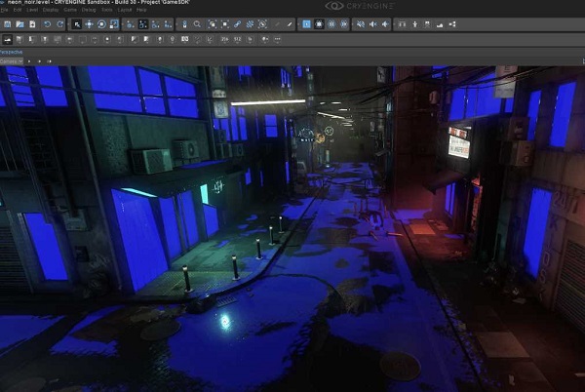This screenshot has height=392, width=585.
Task: Click the pause simulation button
Action: click(331, 24)
